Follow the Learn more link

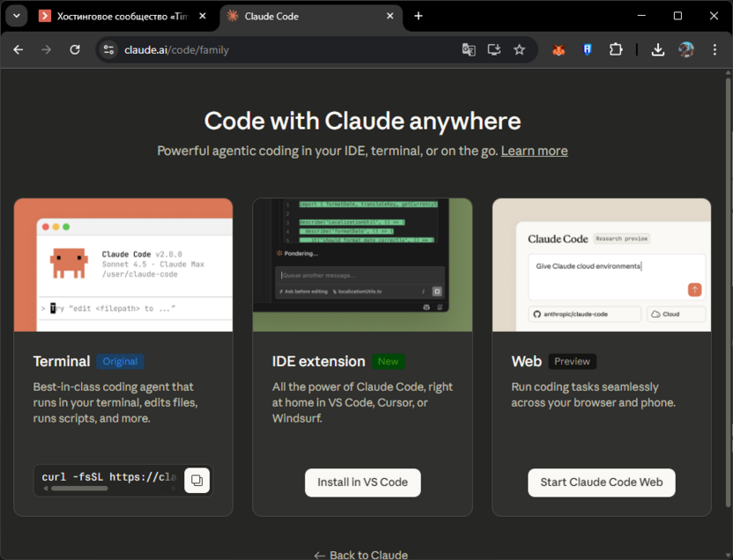tap(534, 151)
